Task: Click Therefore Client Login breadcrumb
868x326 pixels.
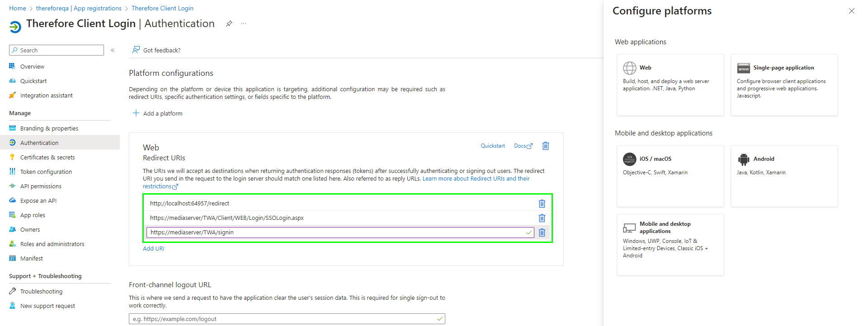Action: pyautogui.click(x=162, y=8)
